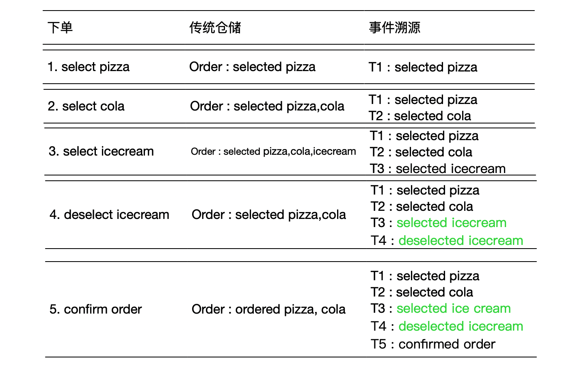
Task: Click 'T3 : selected icecream' in row 3
Action: (x=438, y=169)
